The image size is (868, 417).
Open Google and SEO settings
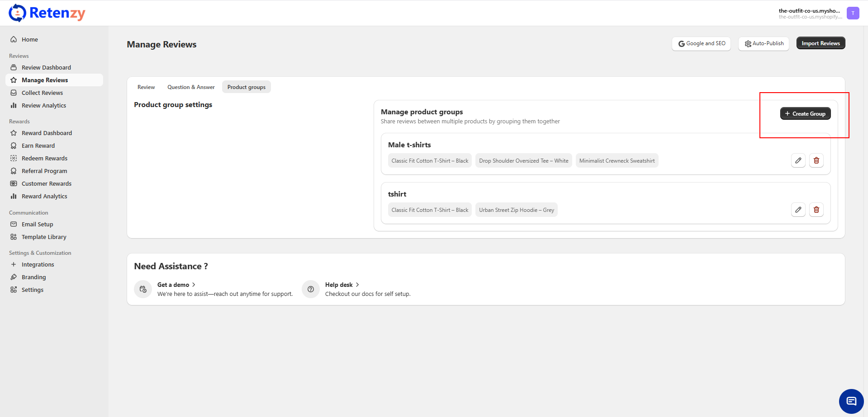pyautogui.click(x=701, y=44)
